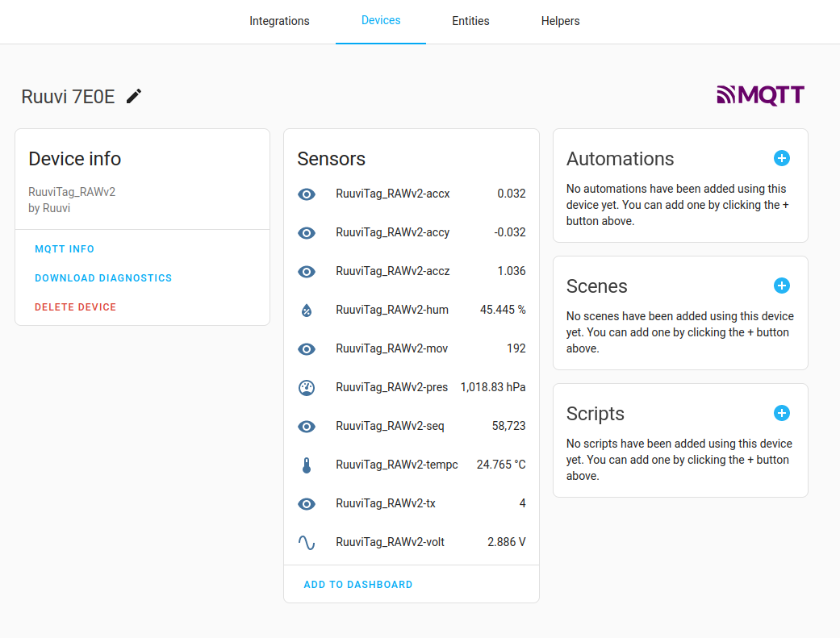Screen dimensions: 840x638
Task: Click the Scripts heading
Action: point(596,414)
